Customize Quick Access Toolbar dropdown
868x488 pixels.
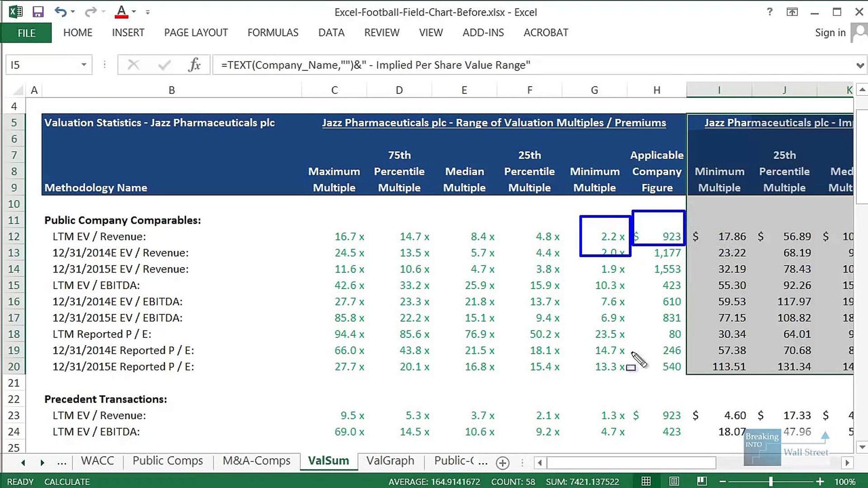(x=148, y=12)
